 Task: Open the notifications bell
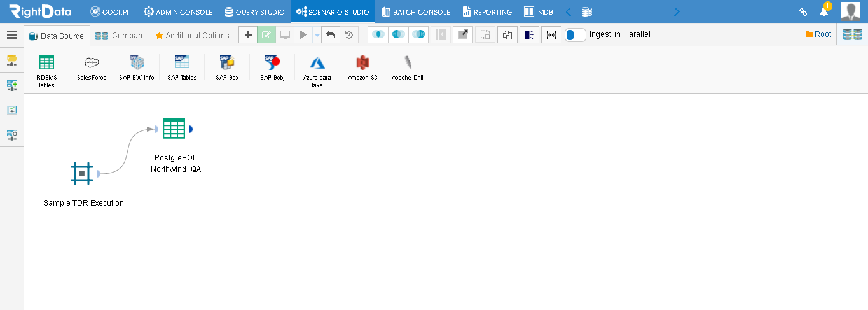(823, 11)
